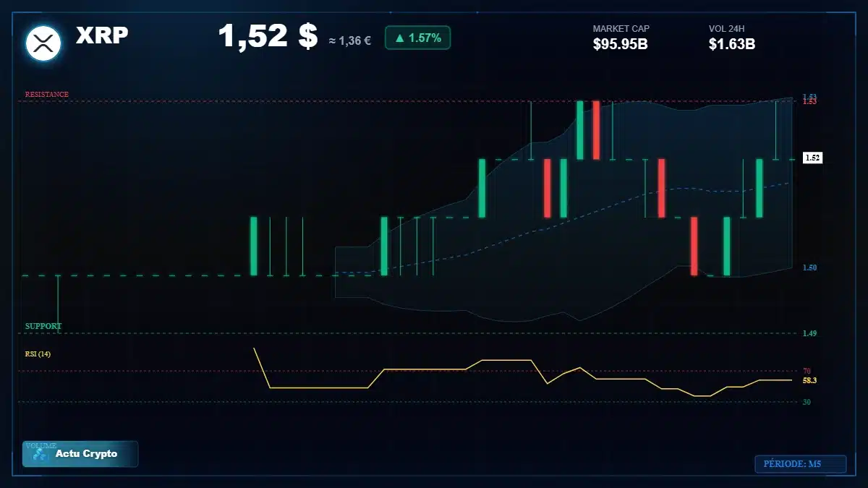Click the PÉRIODE: M5 button
This screenshot has width=868, height=488.
click(800, 464)
